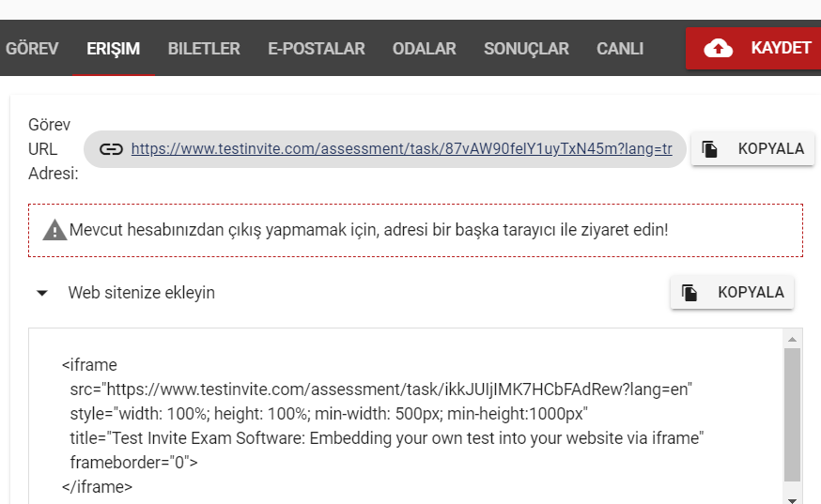Click the chain link icon beside URL
Image resolution: width=821 pixels, height=504 pixels.
coord(111,149)
